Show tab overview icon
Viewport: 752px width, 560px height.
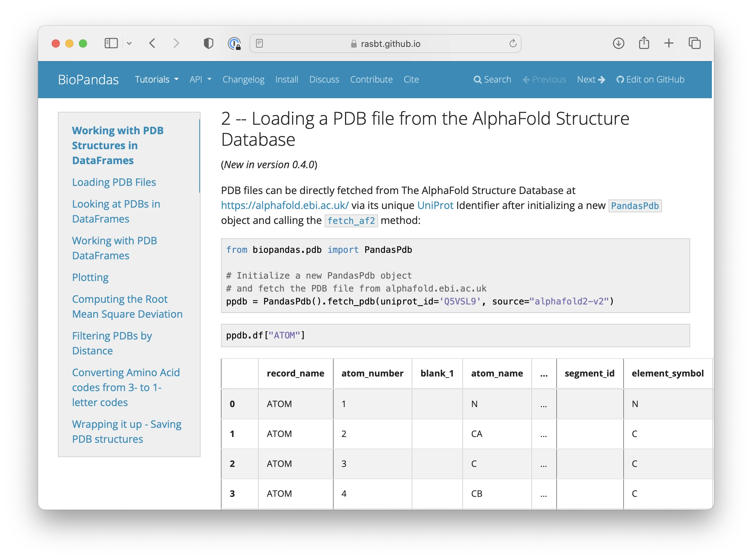click(x=695, y=43)
